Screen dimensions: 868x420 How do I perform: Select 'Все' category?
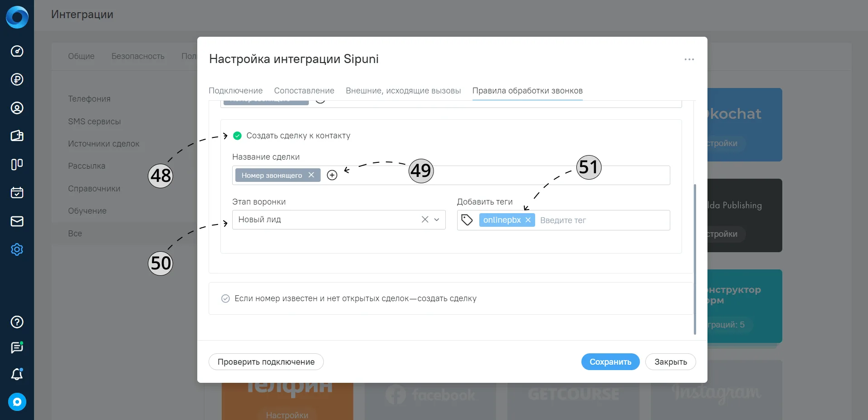click(x=75, y=234)
